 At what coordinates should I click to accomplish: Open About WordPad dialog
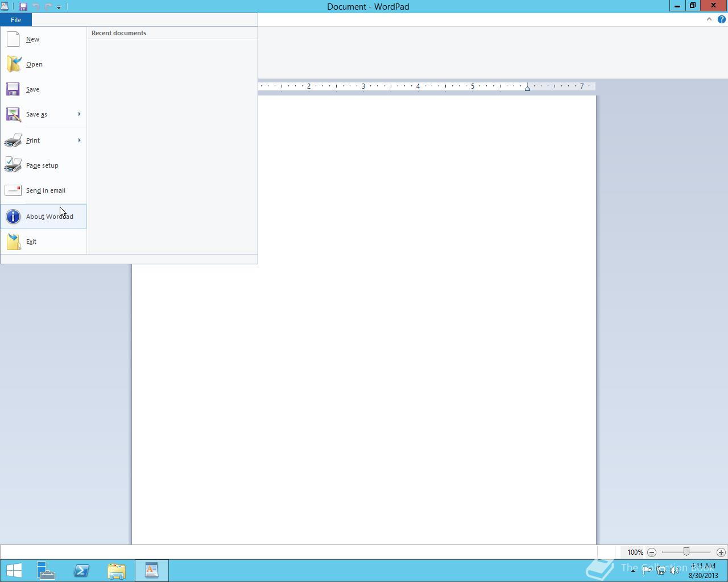point(43,217)
